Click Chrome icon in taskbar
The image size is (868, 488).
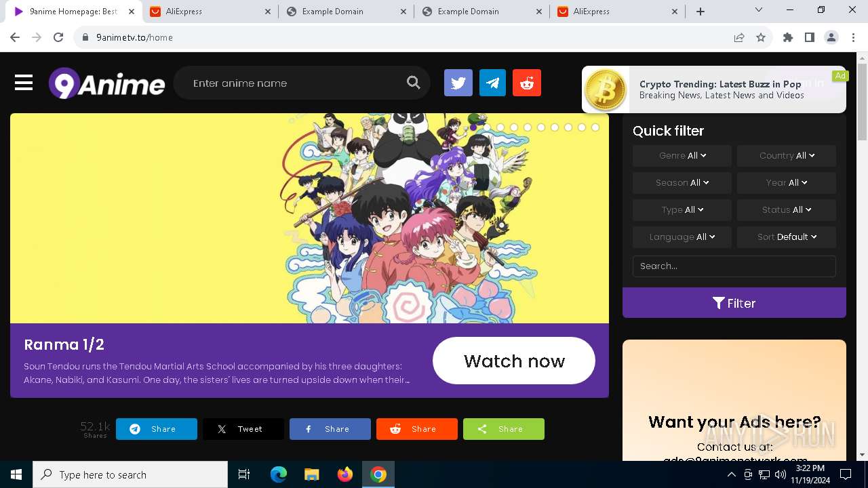378,474
